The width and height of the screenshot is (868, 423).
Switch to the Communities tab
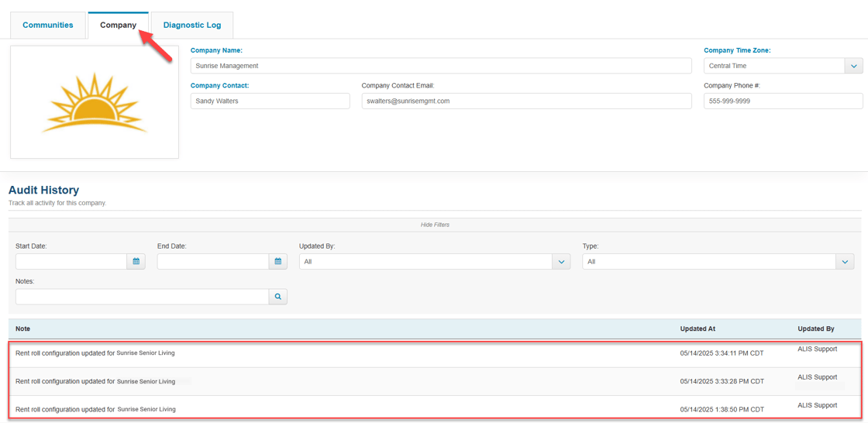48,25
